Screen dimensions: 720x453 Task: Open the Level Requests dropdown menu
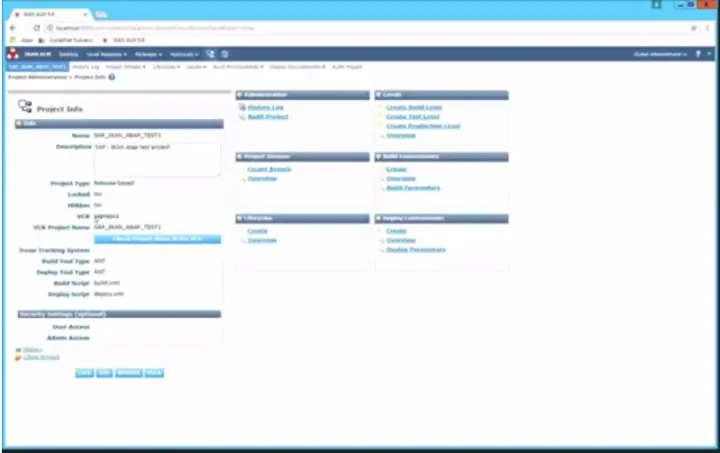pos(104,53)
